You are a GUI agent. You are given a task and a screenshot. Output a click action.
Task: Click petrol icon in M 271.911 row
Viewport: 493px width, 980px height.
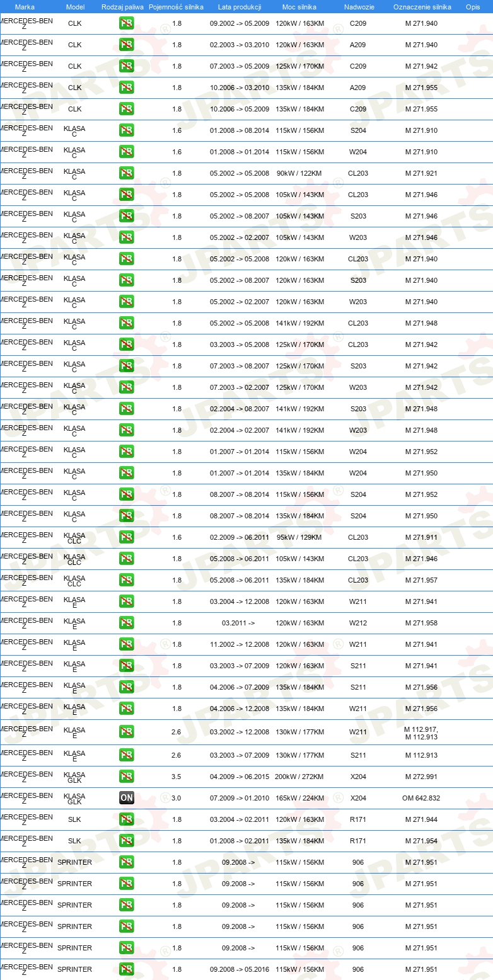(126, 537)
